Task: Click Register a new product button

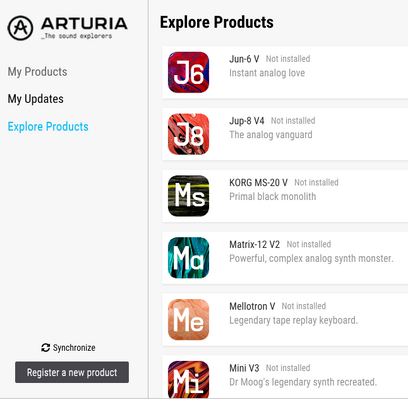Action: [x=72, y=372]
